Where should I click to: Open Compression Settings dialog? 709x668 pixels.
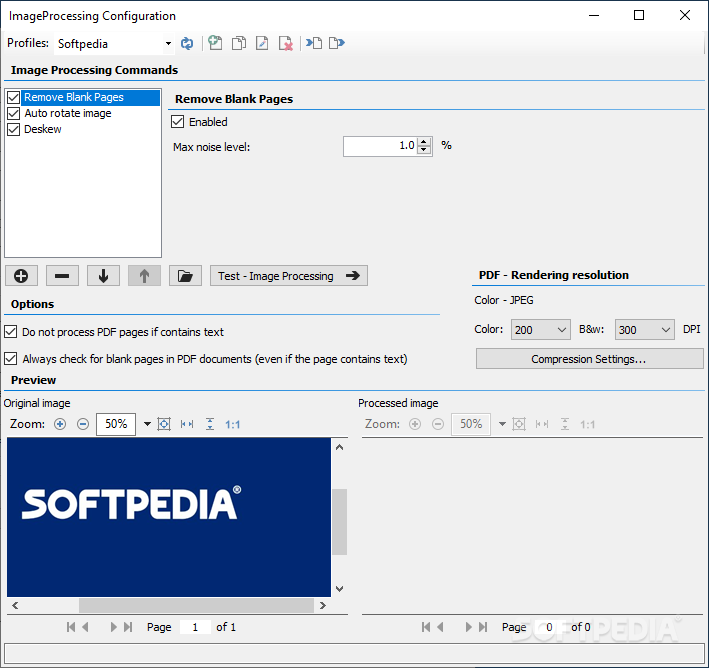(590, 359)
